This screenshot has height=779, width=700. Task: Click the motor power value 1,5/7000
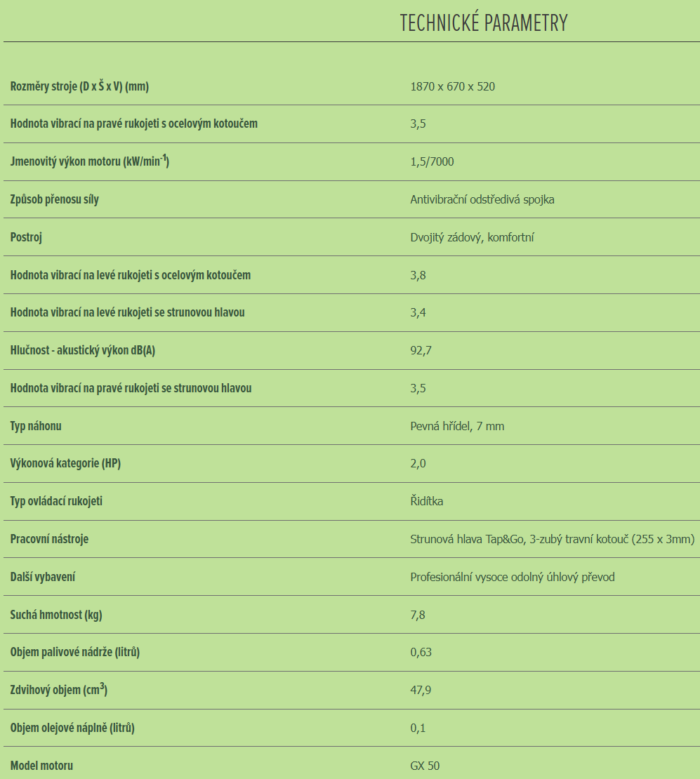[x=432, y=162]
